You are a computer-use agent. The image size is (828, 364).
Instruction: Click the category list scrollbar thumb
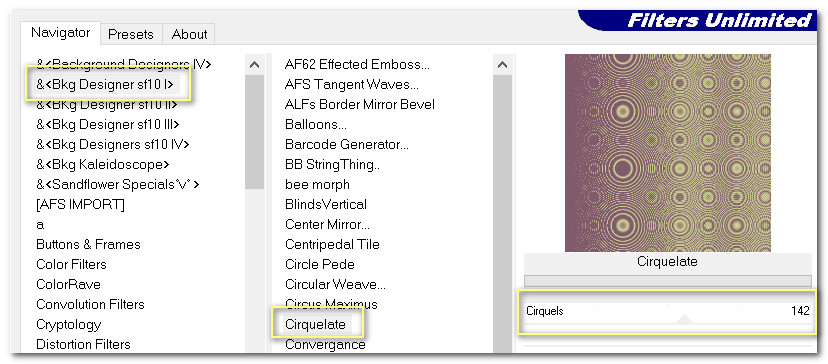coord(255,132)
